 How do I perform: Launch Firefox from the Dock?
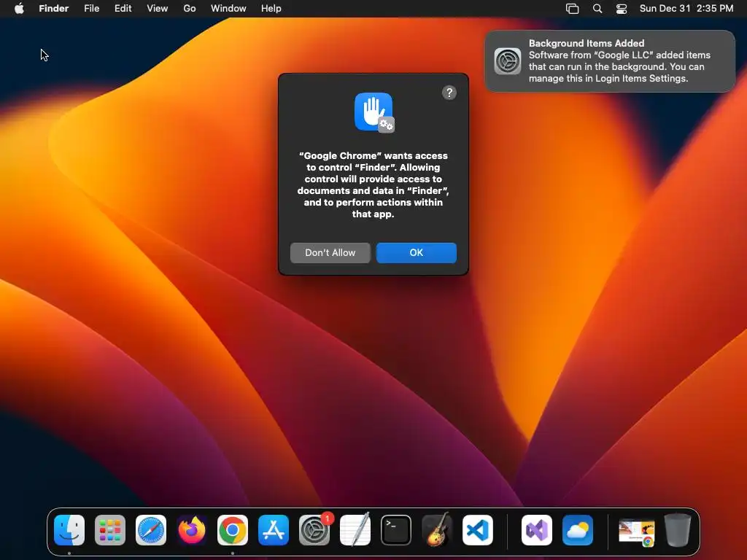192,530
